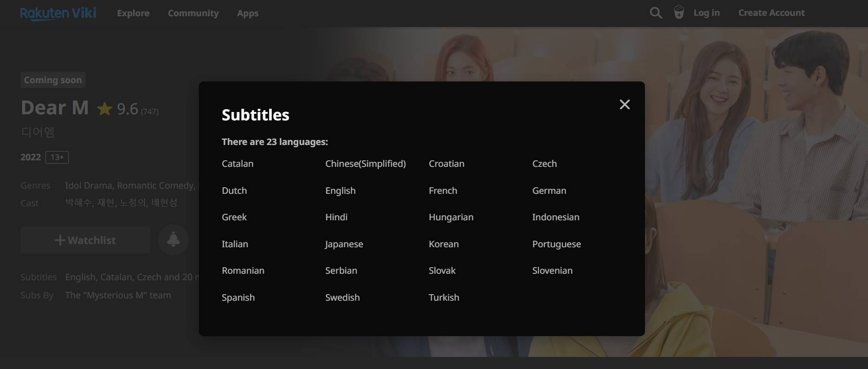
Task: Click French in the language list
Action: pos(443,191)
